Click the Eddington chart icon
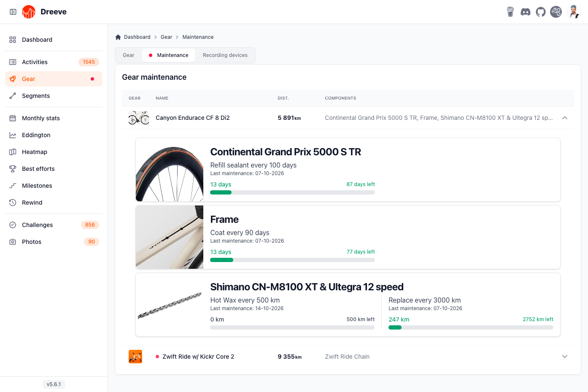This screenshot has height=392, width=588. 13,135
